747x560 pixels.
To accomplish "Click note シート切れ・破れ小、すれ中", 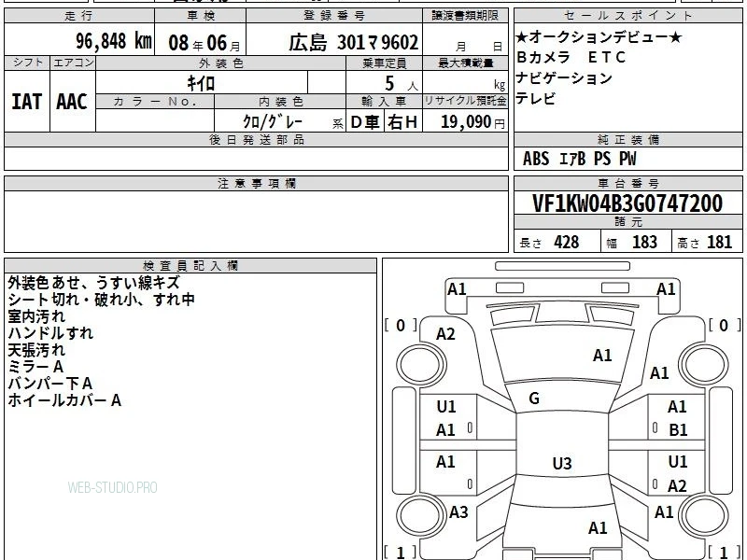I will pos(101,300).
